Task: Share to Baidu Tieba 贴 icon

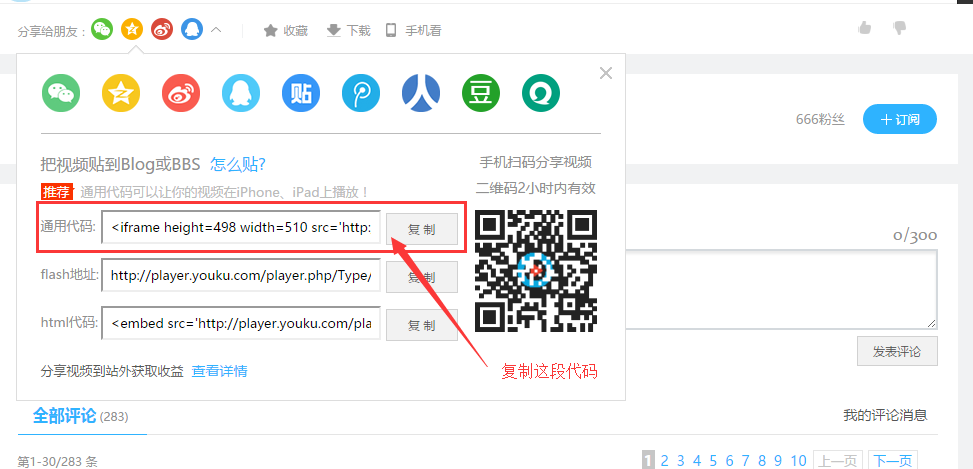Action: 301,93
